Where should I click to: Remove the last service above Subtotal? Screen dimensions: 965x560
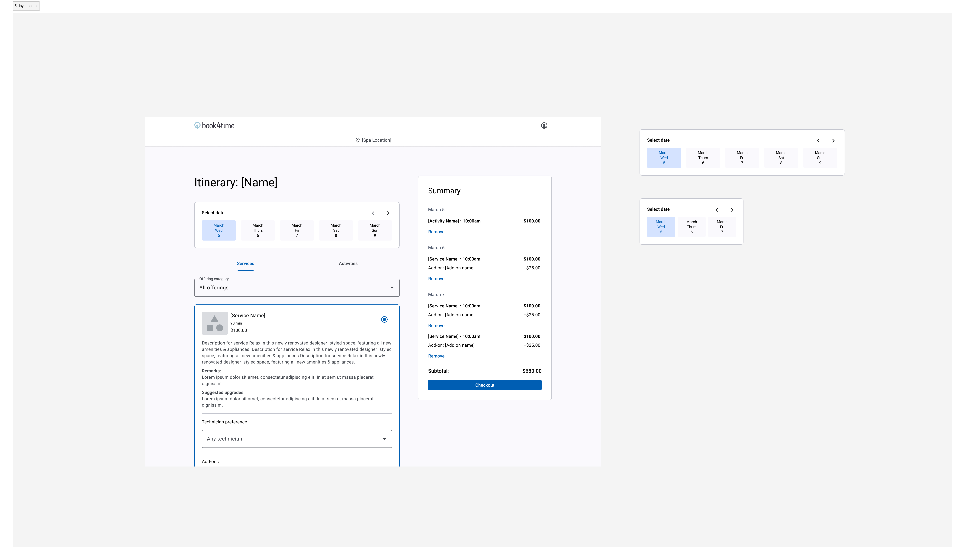(436, 356)
